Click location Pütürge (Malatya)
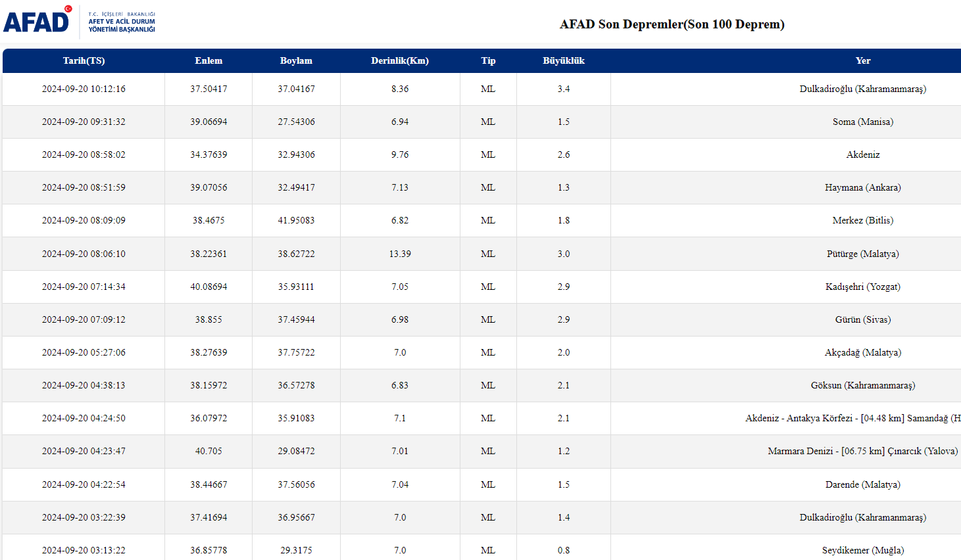The image size is (961, 560). tap(863, 254)
